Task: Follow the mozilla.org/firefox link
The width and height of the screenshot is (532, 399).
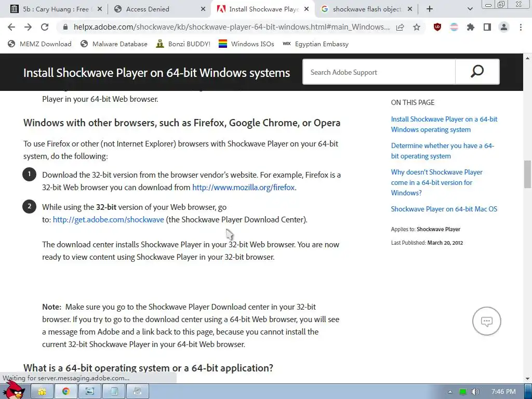Action: pos(244,187)
